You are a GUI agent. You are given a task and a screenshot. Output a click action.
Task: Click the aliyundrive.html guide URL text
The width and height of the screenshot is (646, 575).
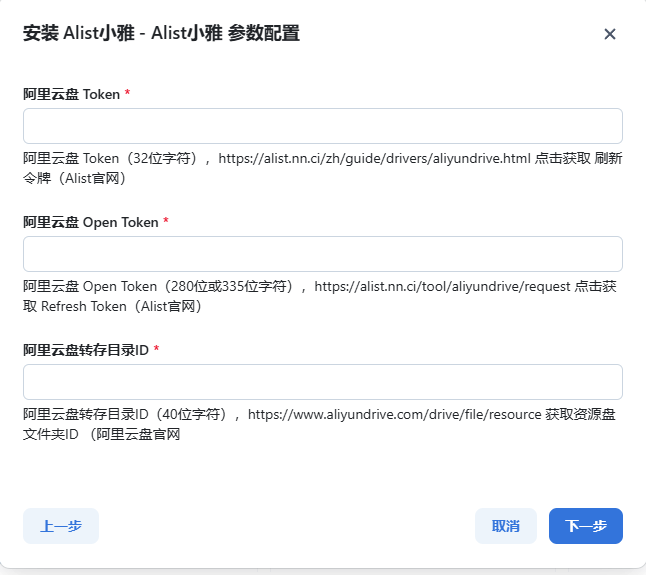pyautogui.click(x=374, y=158)
